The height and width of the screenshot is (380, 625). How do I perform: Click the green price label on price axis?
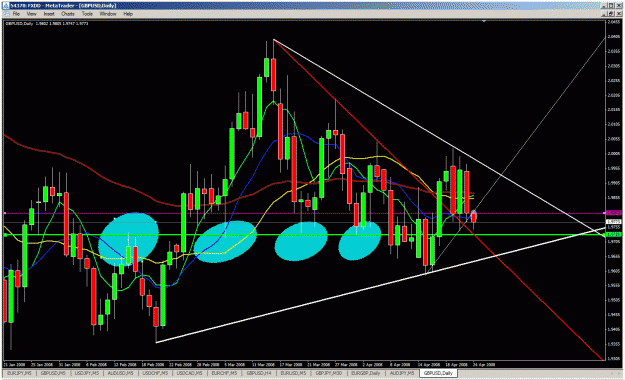pyautogui.click(x=613, y=235)
